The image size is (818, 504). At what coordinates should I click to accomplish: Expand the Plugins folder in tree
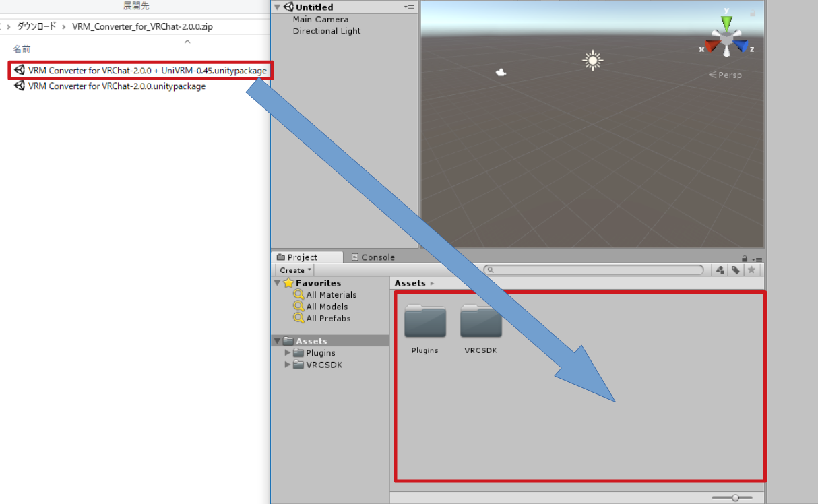click(288, 352)
